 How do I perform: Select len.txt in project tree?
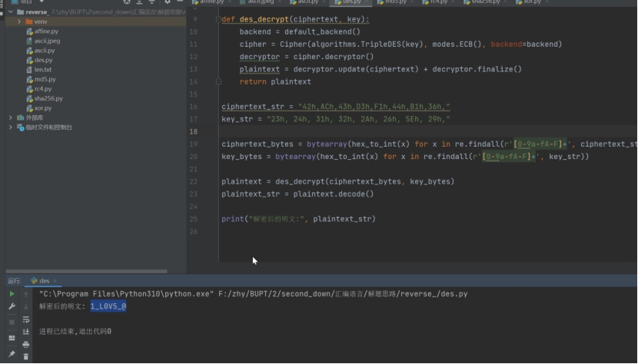[x=43, y=70]
